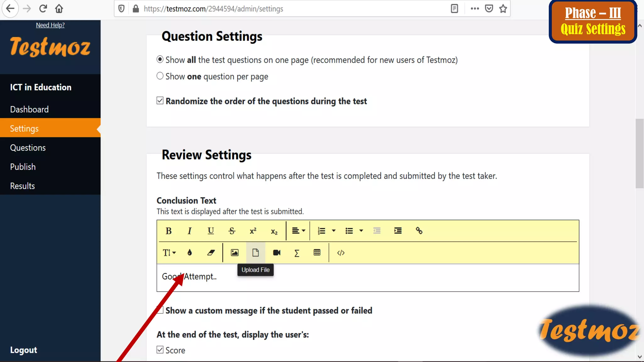Toggle bold formatting in editor
Viewport: 644px width, 362px height.
pos(169,231)
